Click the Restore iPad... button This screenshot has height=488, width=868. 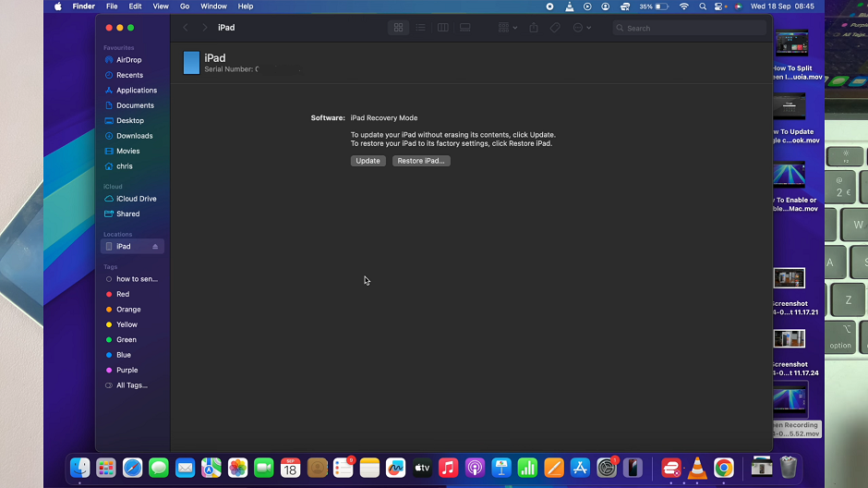(x=421, y=161)
